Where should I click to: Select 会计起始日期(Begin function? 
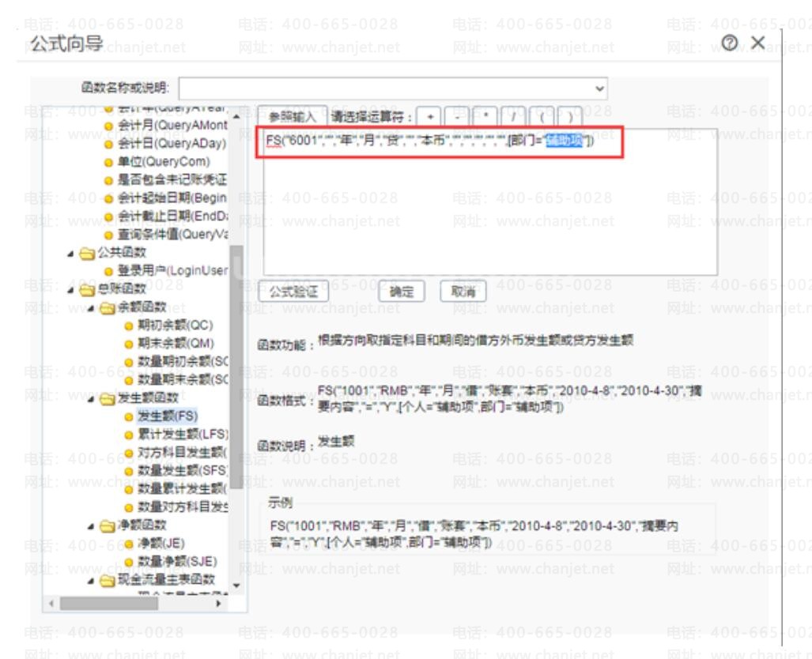click(x=172, y=198)
